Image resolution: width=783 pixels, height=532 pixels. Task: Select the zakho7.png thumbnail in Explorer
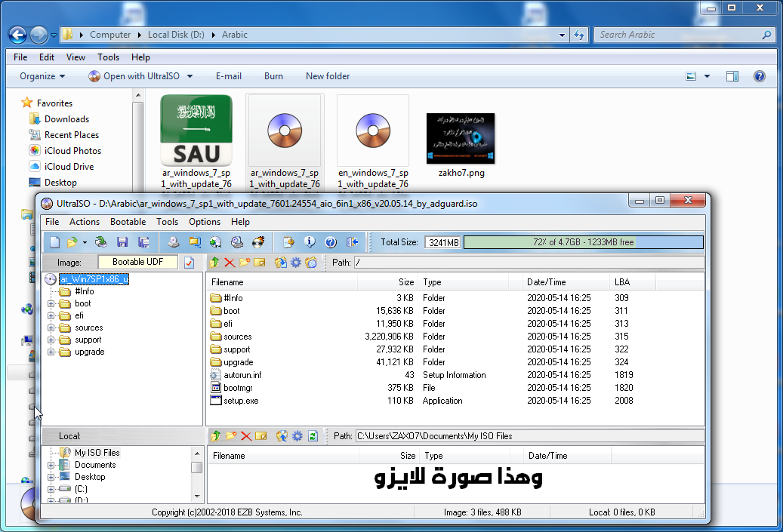coord(461,138)
